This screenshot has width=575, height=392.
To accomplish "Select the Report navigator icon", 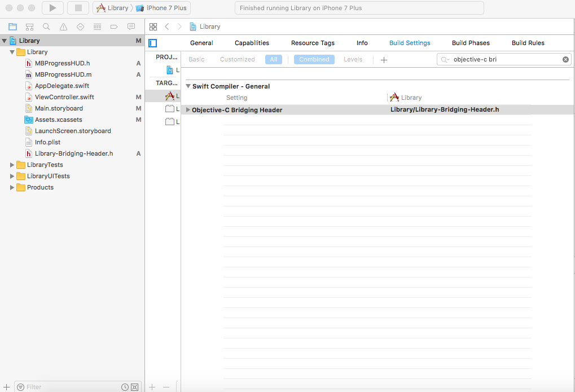I will (x=131, y=27).
